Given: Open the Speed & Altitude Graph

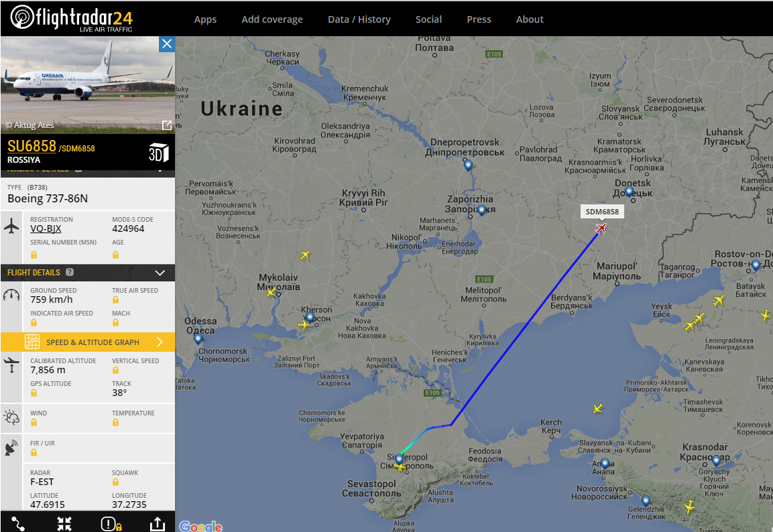Looking at the screenshot, I should click(88, 342).
